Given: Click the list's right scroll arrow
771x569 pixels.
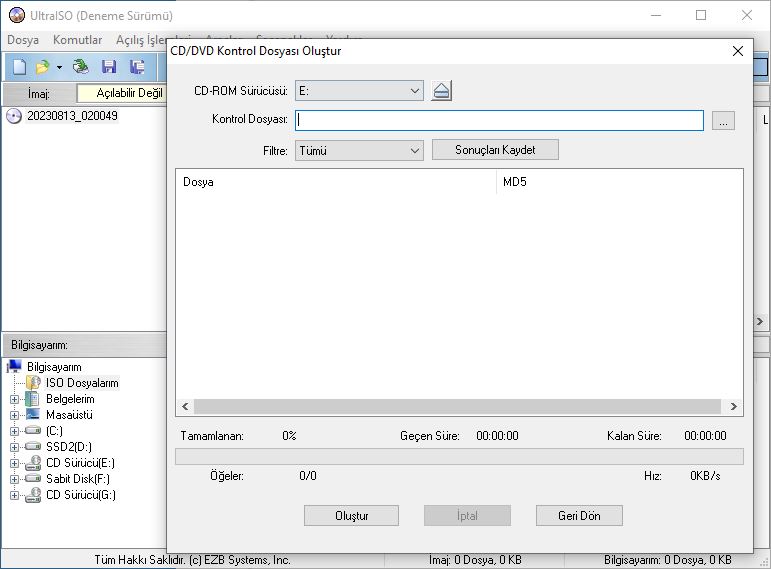Looking at the screenshot, I should point(734,406).
